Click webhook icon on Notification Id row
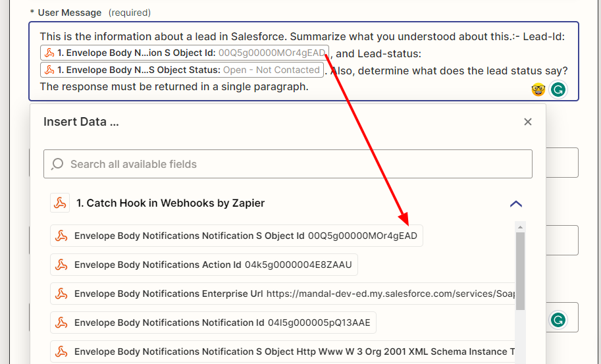This screenshot has height=364, width=601. (62, 323)
